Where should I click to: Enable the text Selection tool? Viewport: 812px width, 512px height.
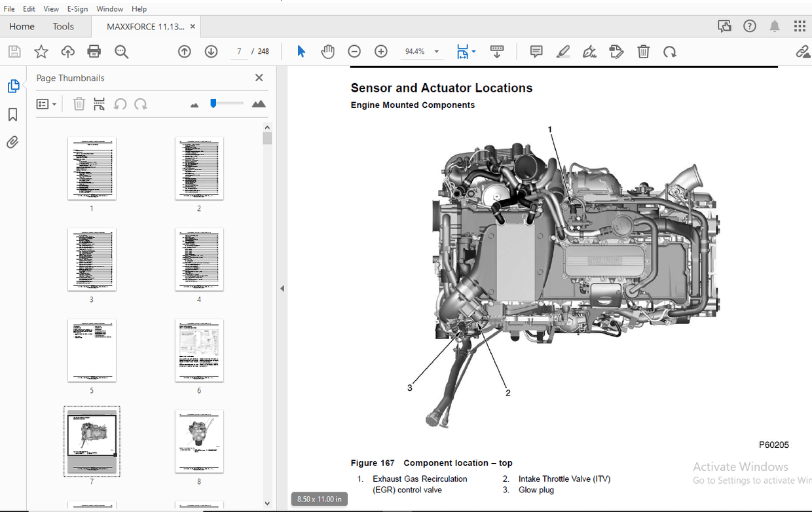pos(301,51)
